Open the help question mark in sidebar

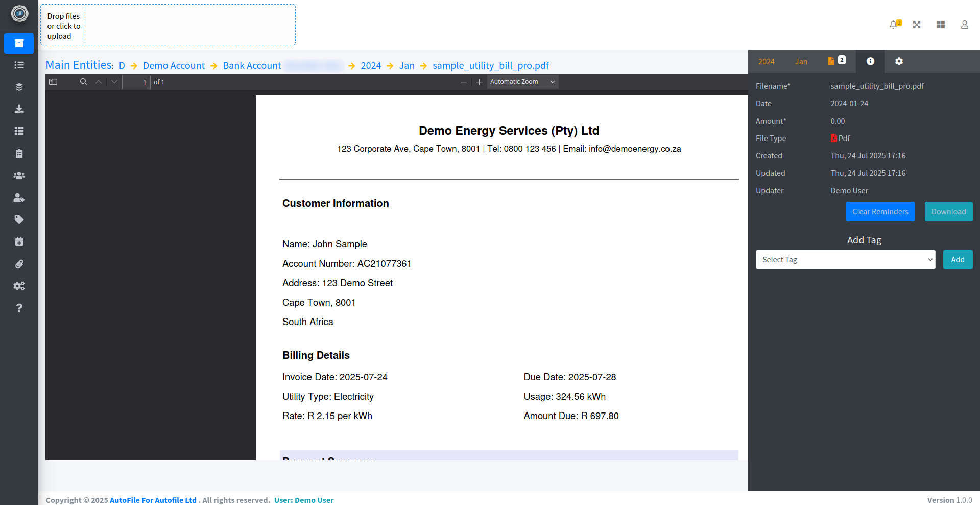point(19,308)
